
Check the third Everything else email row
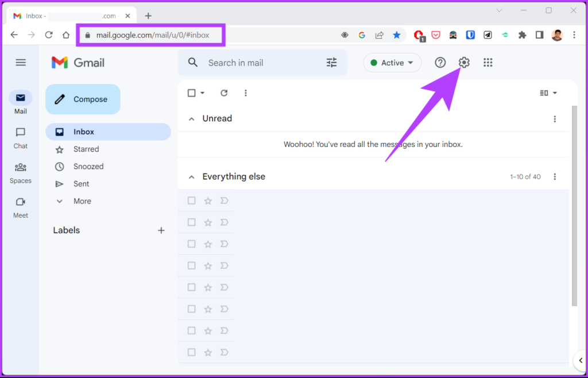pyautogui.click(x=191, y=244)
